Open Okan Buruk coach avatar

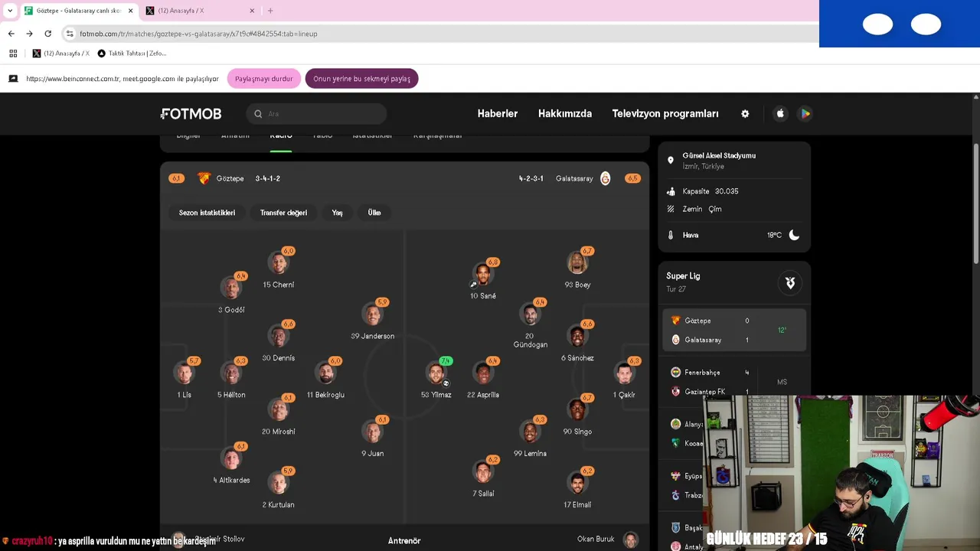[x=630, y=540]
